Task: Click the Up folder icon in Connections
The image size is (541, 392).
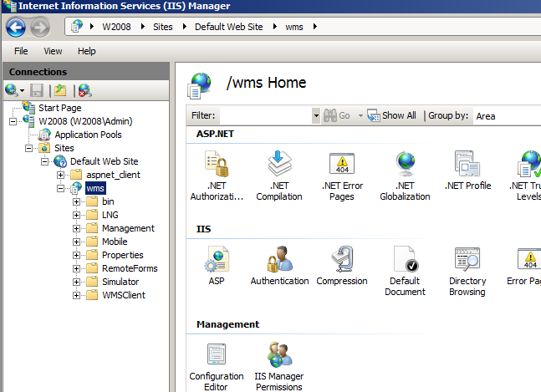Action: [60, 90]
